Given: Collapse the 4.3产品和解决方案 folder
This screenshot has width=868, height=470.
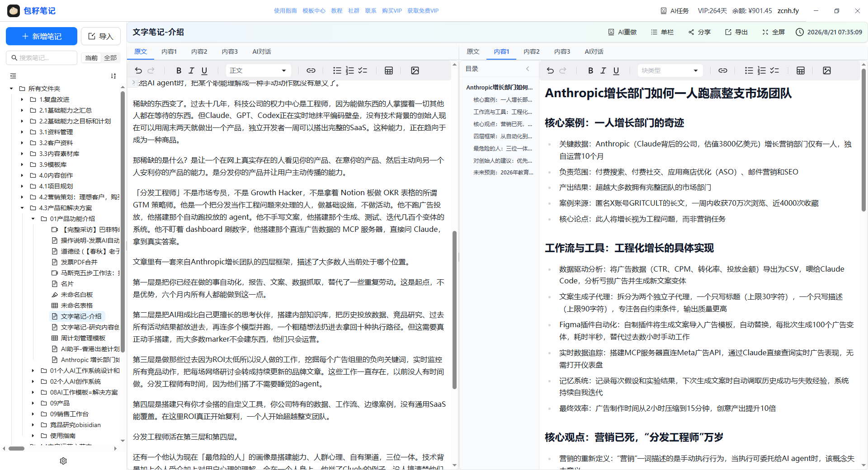Looking at the screenshot, I should (22, 208).
